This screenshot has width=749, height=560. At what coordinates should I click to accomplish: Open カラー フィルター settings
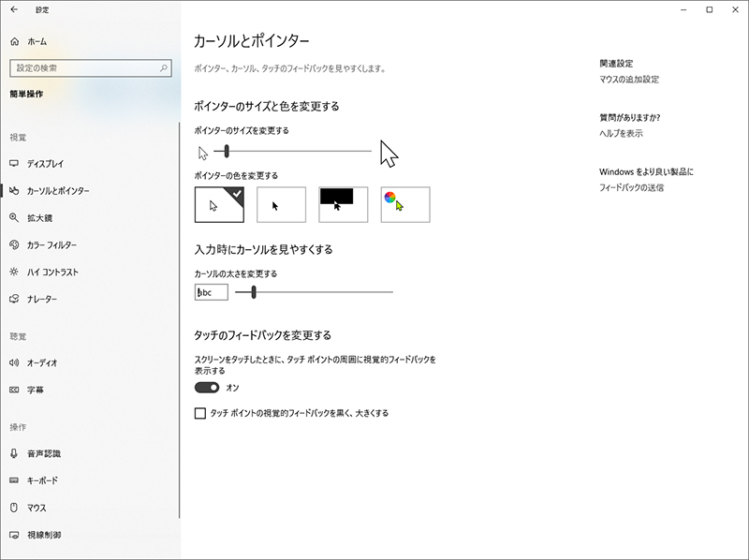pyautogui.click(x=51, y=244)
